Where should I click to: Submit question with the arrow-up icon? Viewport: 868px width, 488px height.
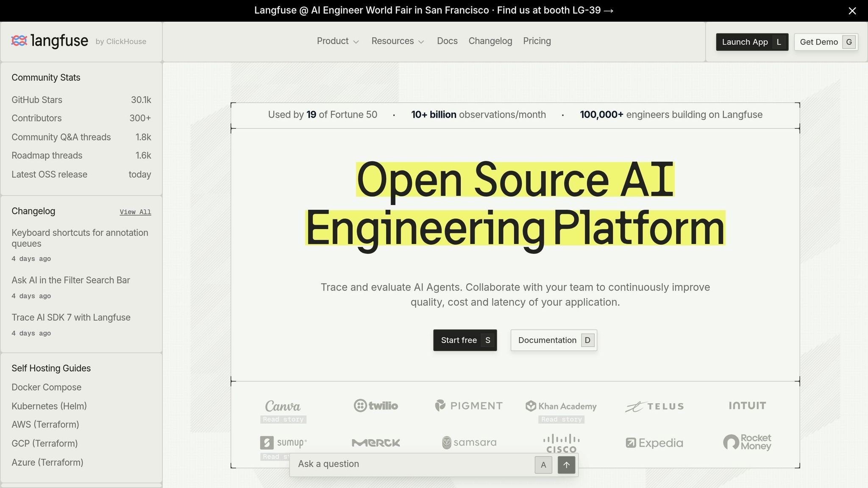566,465
